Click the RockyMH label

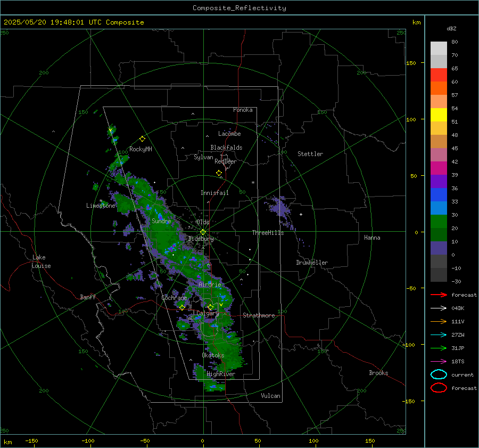click(x=141, y=149)
